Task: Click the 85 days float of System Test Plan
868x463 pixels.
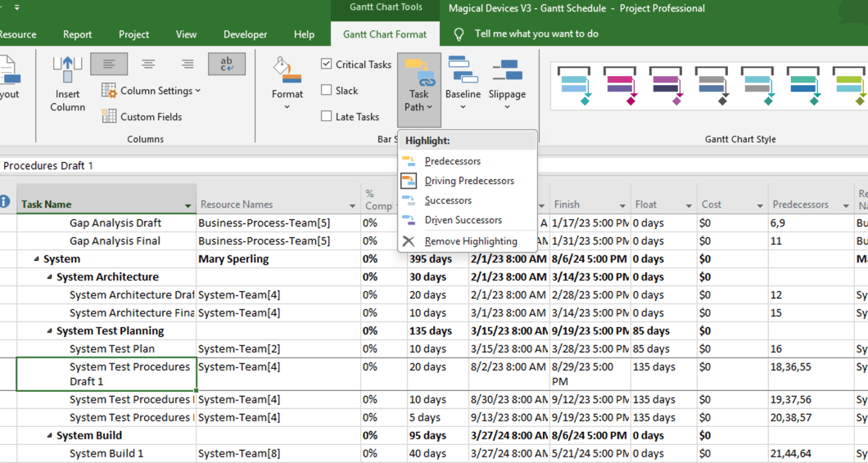Action: pos(664,349)
